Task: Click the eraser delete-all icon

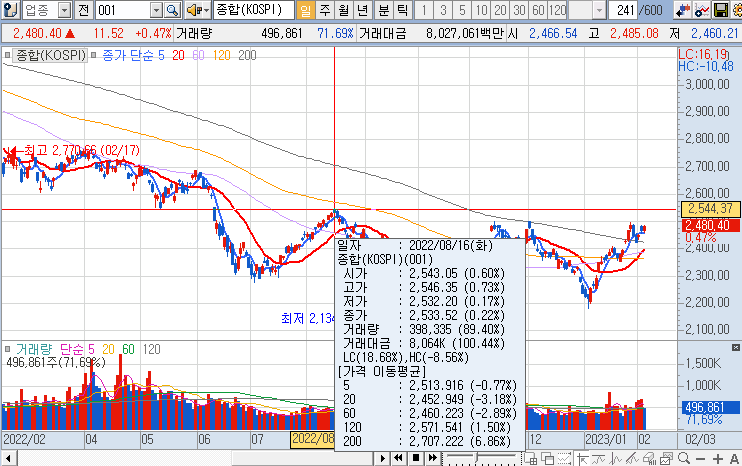Action: (649, 458)
